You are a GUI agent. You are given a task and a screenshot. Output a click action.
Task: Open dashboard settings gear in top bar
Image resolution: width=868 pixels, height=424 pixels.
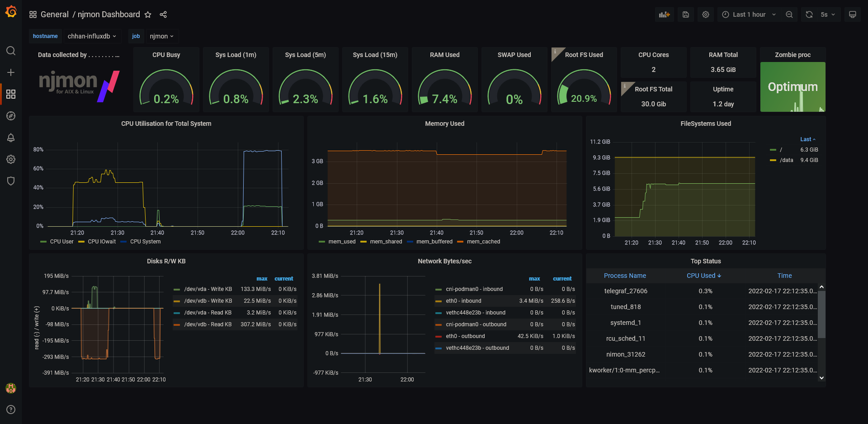(706, 14)
